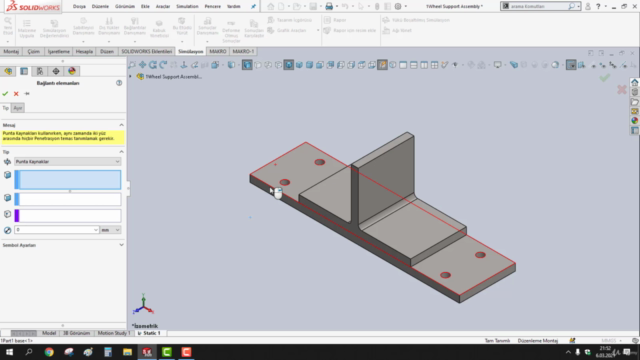Click the Düzenleme Montaj status bar text
Viewport: 640px width, 360px height.
click(x=538, y=340)
